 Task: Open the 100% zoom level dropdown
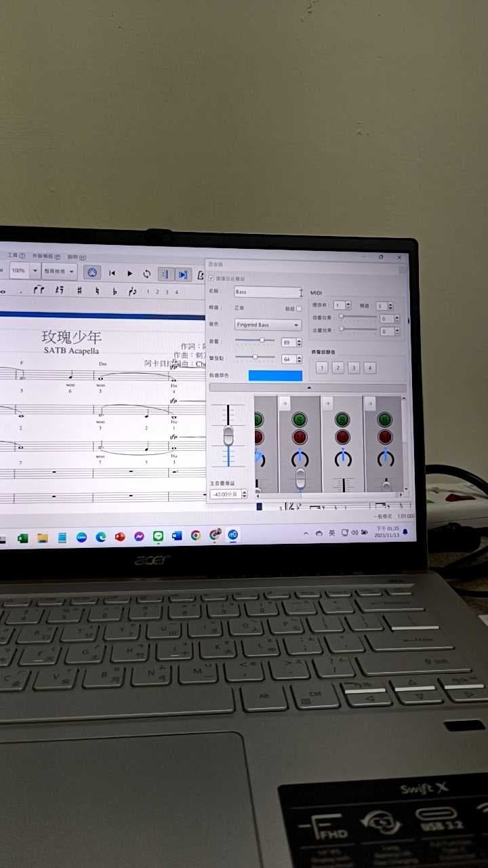pos(25,271)
